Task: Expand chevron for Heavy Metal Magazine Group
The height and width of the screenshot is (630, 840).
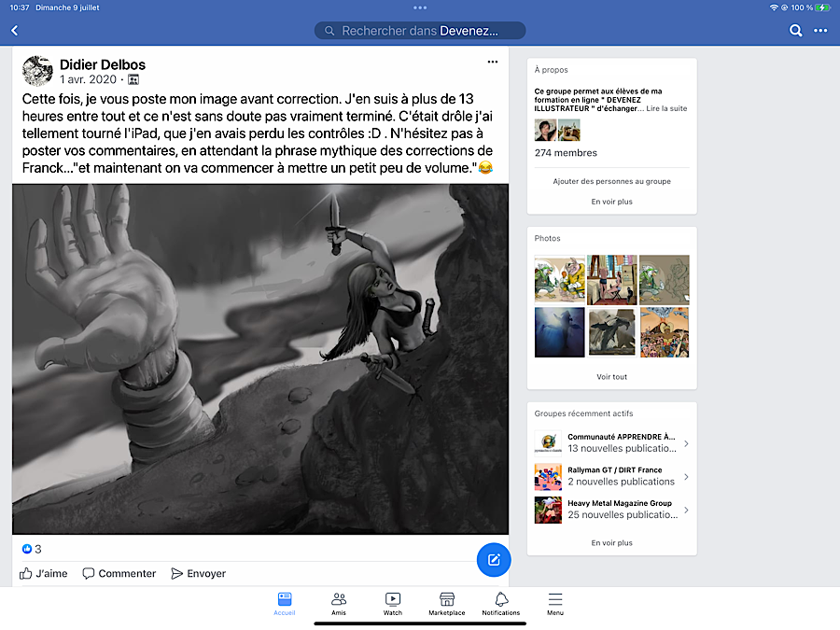Action: coord(686,510)
